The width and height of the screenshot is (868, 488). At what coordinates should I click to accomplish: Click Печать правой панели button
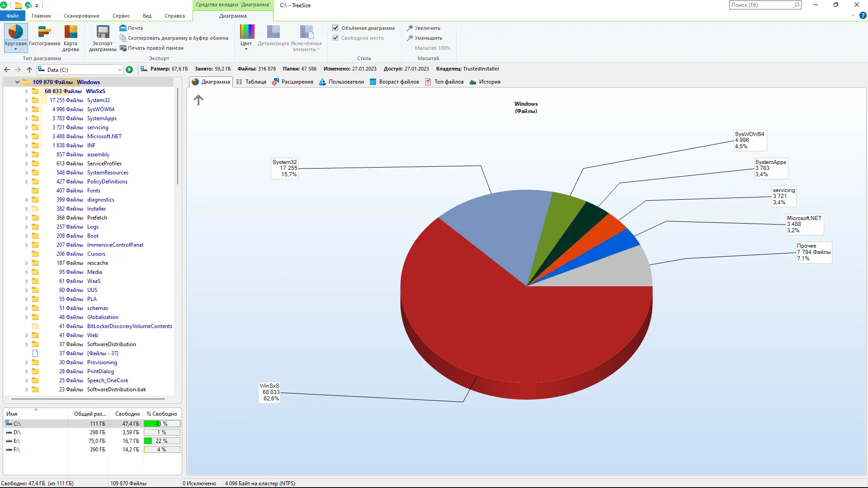pos(156,48)
